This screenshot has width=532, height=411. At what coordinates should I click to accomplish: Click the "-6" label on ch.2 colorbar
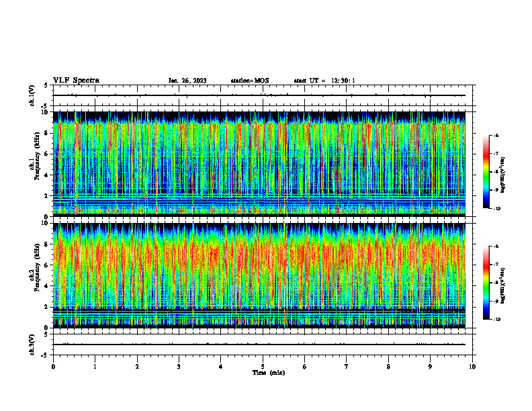tap(496, 246)
